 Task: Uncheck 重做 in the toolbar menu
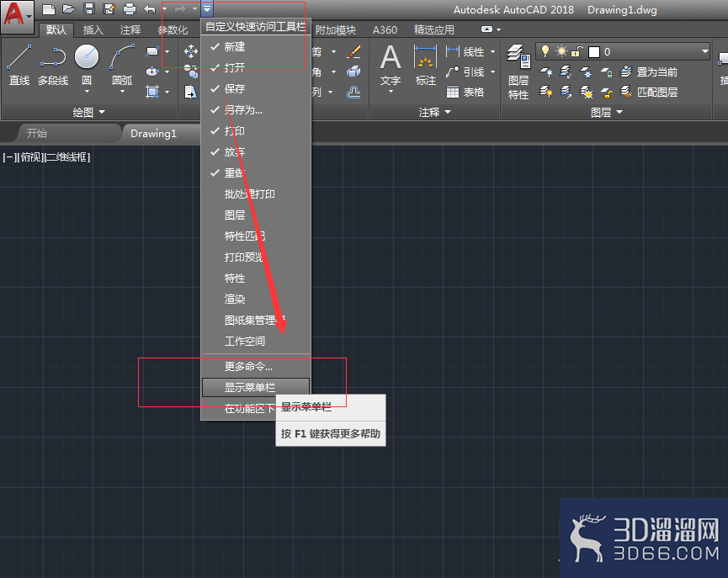[x=256, y=173]
